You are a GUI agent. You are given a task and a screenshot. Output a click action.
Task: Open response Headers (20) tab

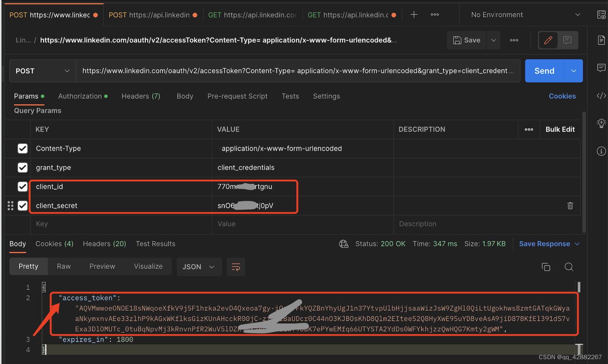pos(104,244)
